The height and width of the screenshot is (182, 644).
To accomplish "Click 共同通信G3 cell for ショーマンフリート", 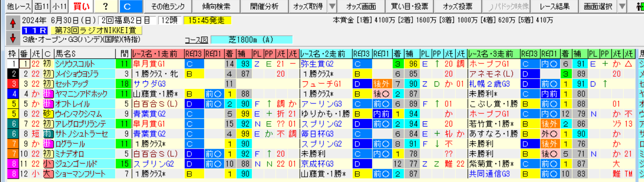I will click(x=494, y=174).
